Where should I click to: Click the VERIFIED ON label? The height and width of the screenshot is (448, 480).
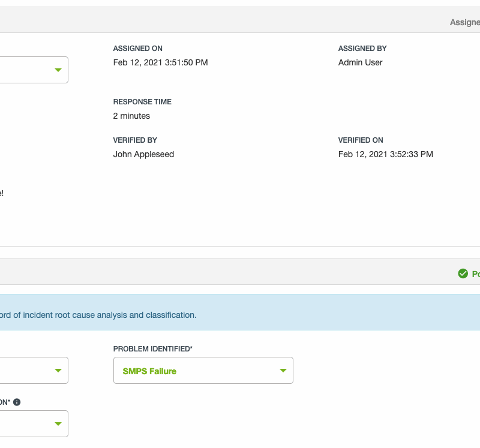tap(361, 140)
